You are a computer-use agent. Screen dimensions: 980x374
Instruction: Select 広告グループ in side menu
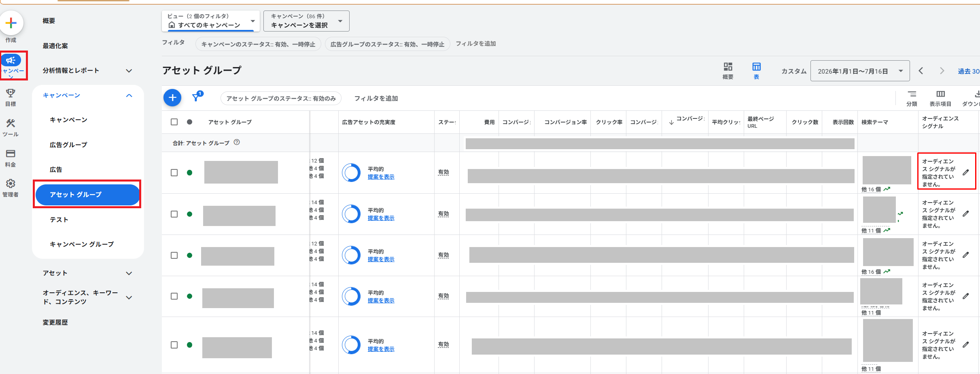(x=68, y=145)
